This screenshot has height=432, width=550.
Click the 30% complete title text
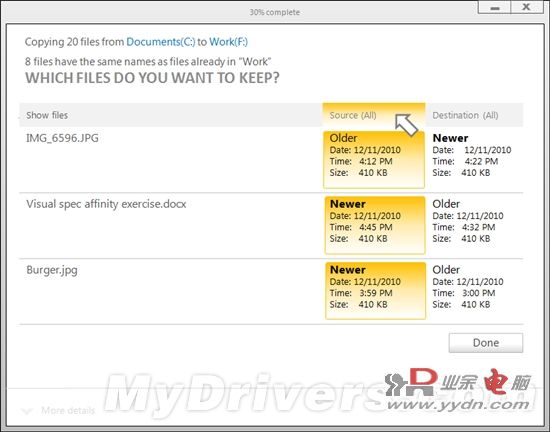275,12
